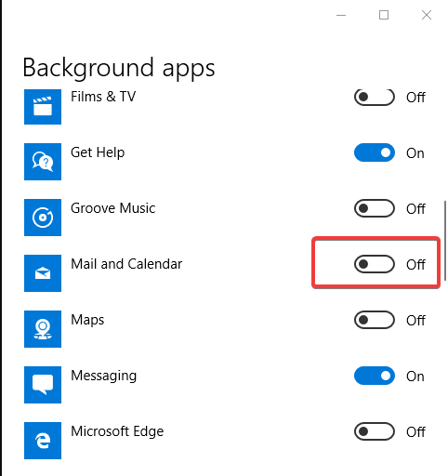Click the Microsoft Edge browser icon

click(43, 441)
